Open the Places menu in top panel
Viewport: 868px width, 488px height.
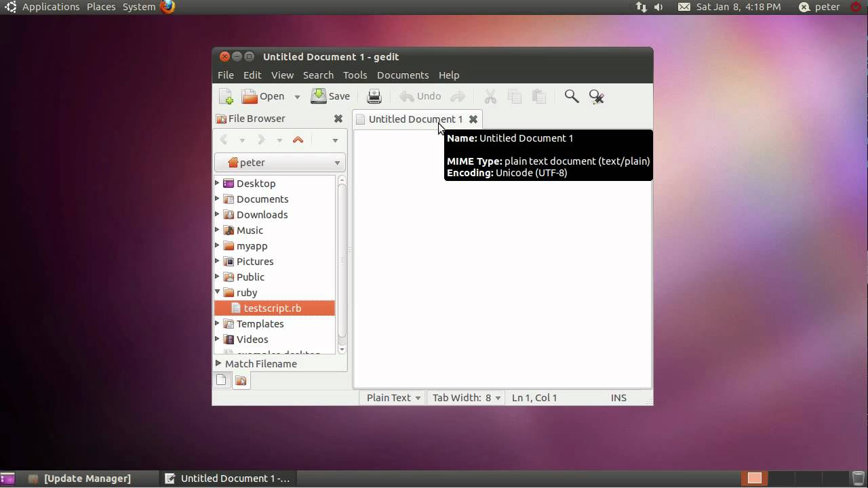(101, 7)
